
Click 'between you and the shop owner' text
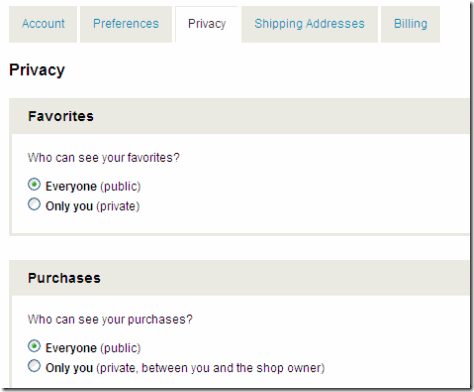point(230,368)
